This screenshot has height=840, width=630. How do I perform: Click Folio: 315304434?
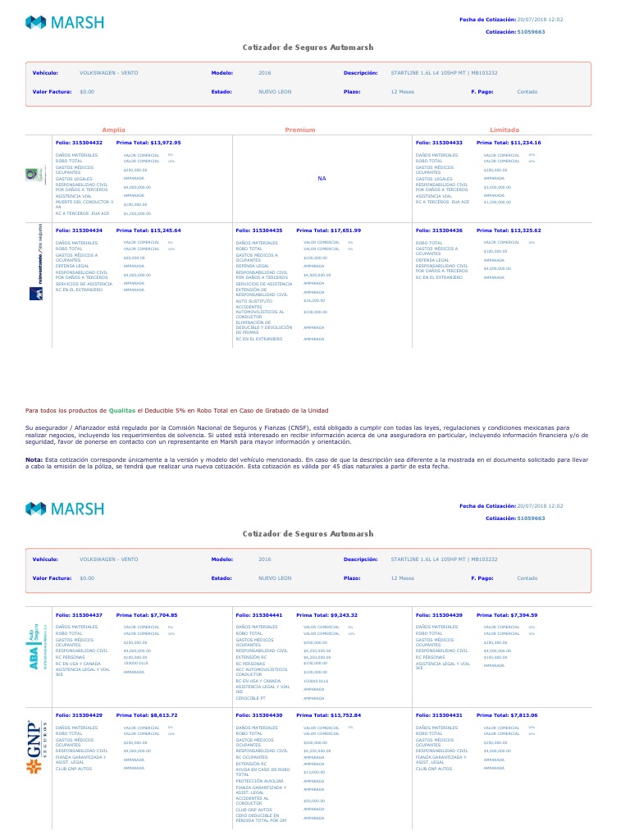(79, 231)
